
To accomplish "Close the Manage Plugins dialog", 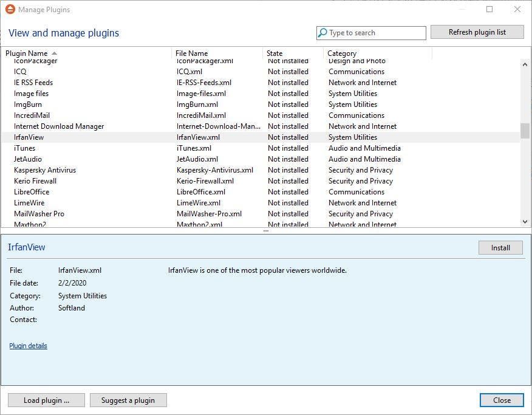I will tap(502, 400).
